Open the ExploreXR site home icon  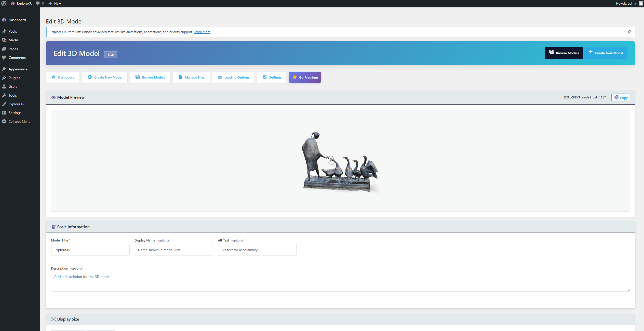[13, 3]
